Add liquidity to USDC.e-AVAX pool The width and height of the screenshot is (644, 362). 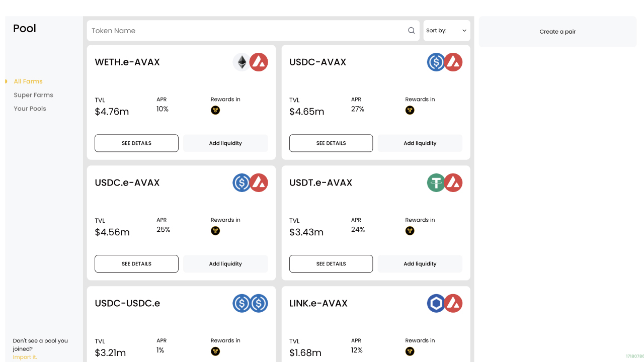tap(225, 263)
